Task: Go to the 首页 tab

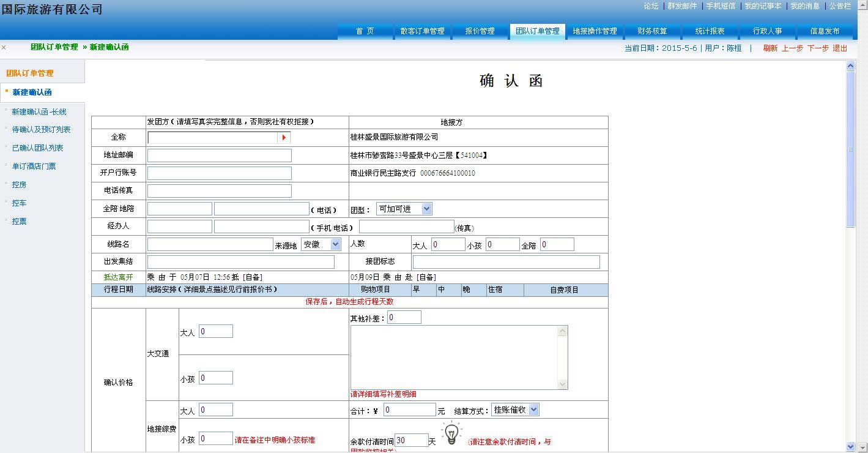Action: point(365,31)
